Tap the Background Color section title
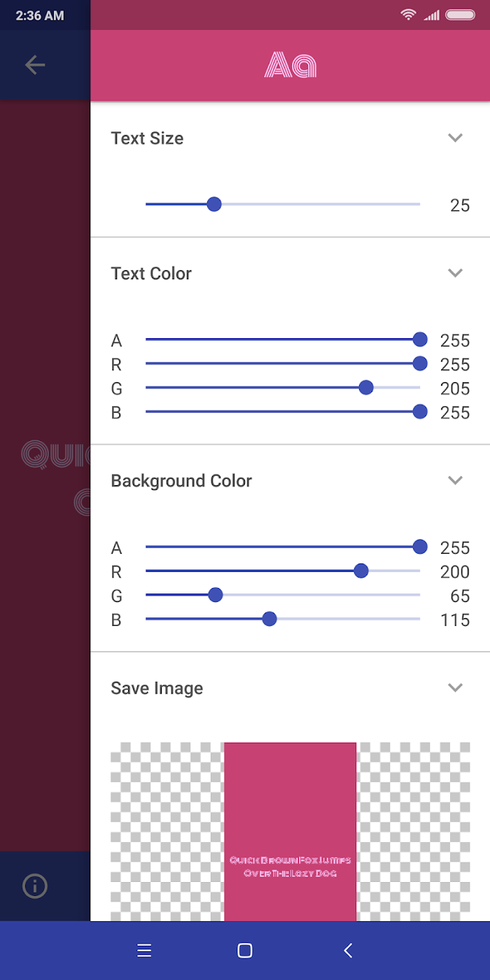The image size is (490, 980). pyautogui.click(x=181, y=481)
